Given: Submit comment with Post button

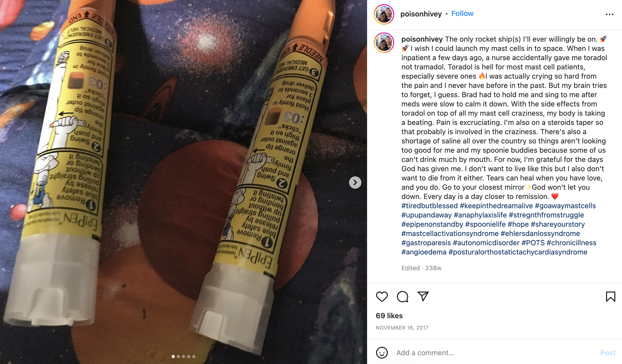Looking at the screenshot, I should [x=608, y=353].
